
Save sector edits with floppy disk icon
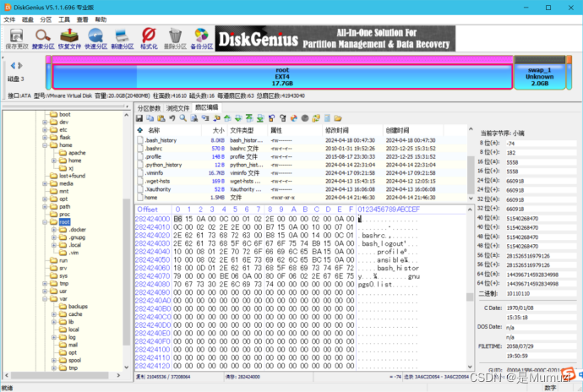point(139,118)
